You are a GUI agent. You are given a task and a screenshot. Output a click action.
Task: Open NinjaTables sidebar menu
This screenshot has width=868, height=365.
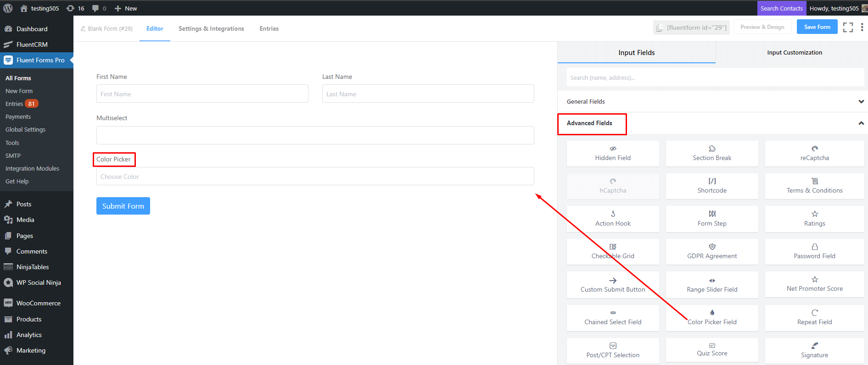click(37, 267)
